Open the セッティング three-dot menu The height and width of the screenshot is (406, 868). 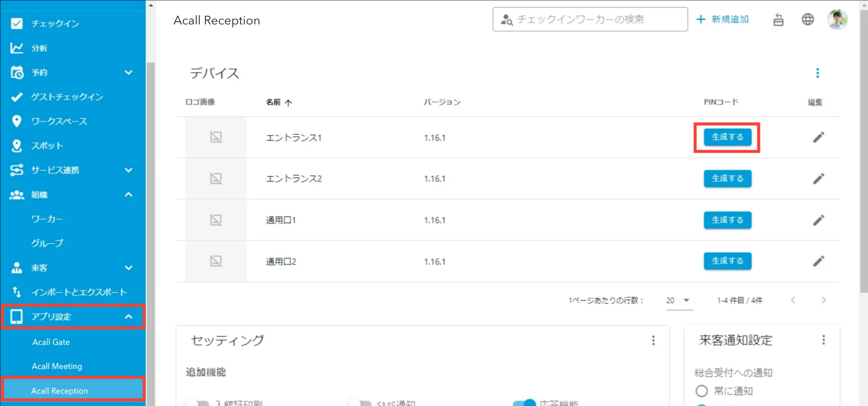(x=653, y=341)
